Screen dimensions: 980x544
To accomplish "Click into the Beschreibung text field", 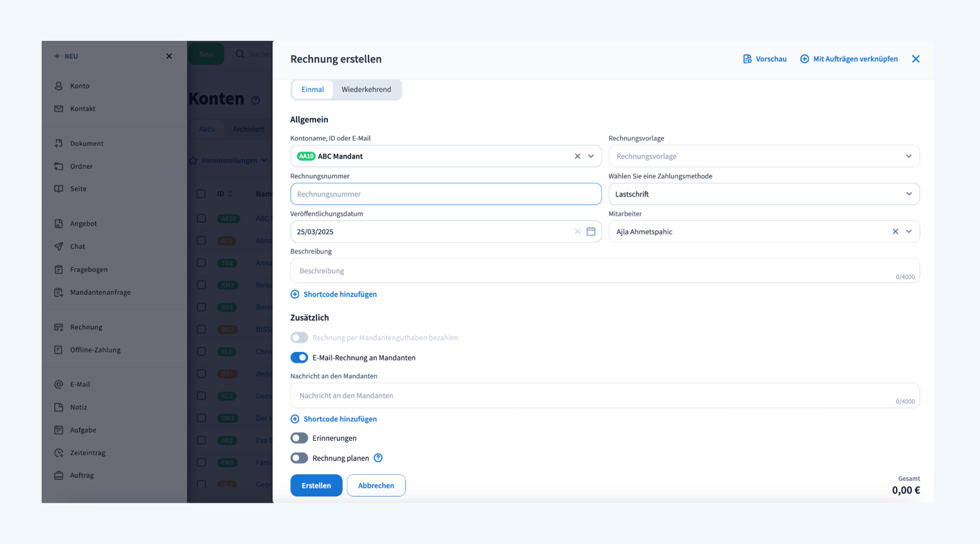I will click(605, 270).
